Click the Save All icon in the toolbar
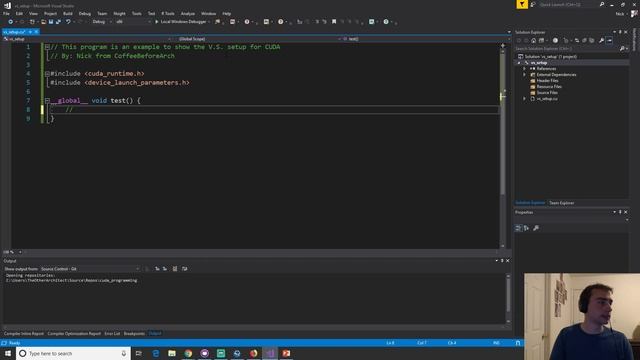The width and height of the screenshot is (640, 360). (58, 22)
